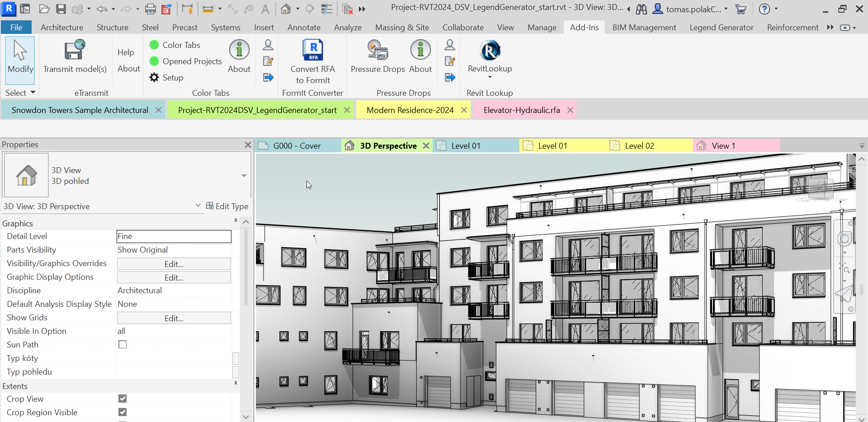
Task: Close the Elevator-Hydraulic.rfa document tab
Action: pyautogui.click(x=570, y=110)
